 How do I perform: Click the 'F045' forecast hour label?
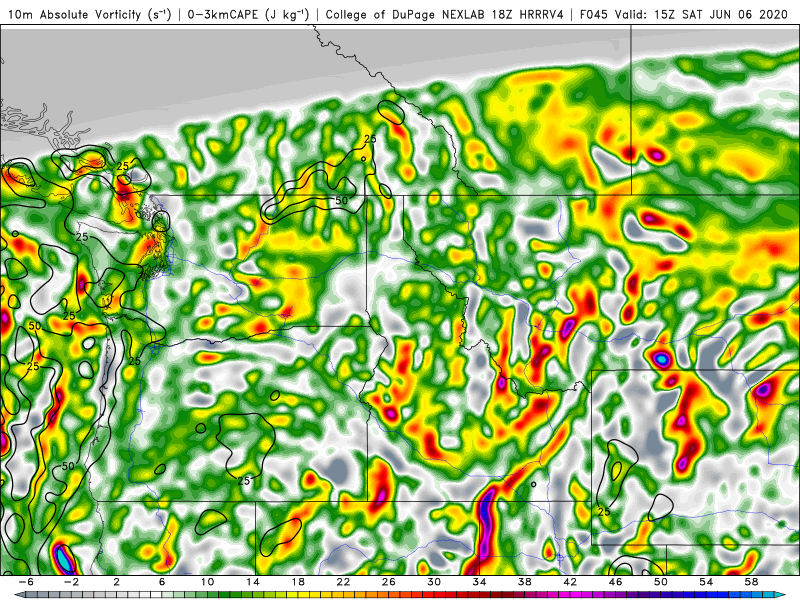point(594,14)
